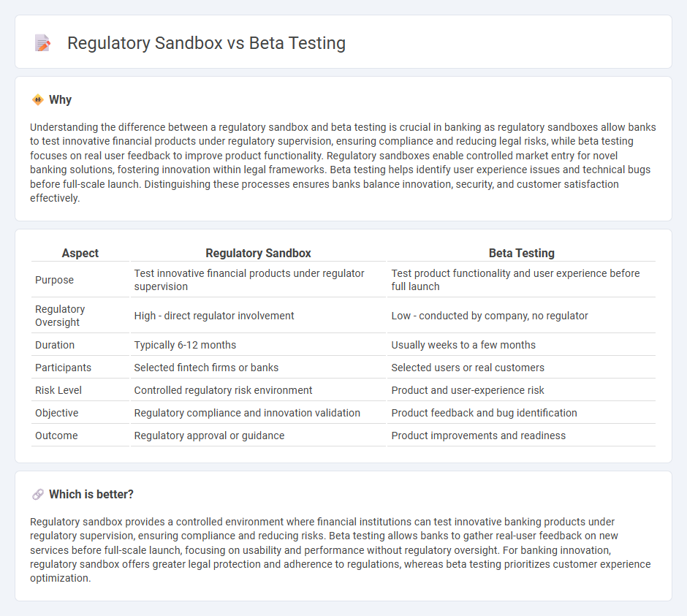Select the Regulatory Sandbox column header
Image resolution: width=687 pixels, height=616 pixels.
pyautogui.click(x=258, y=253)
